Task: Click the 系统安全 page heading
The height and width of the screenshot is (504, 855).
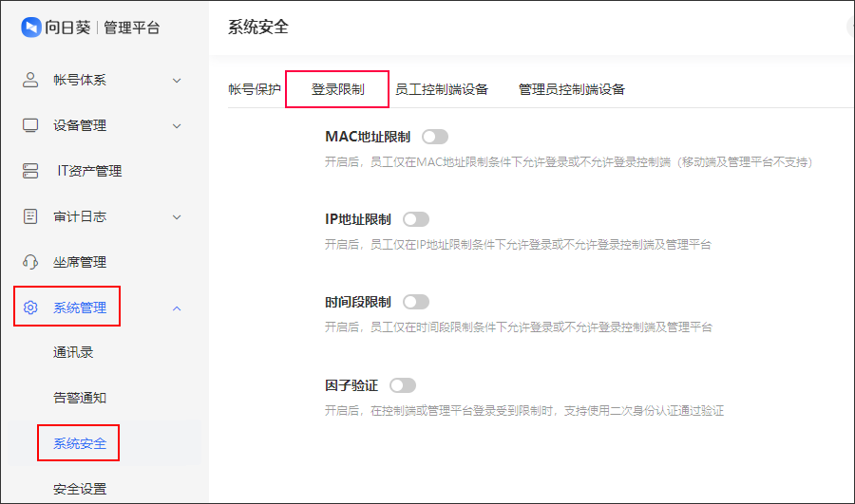Action: 257,27
